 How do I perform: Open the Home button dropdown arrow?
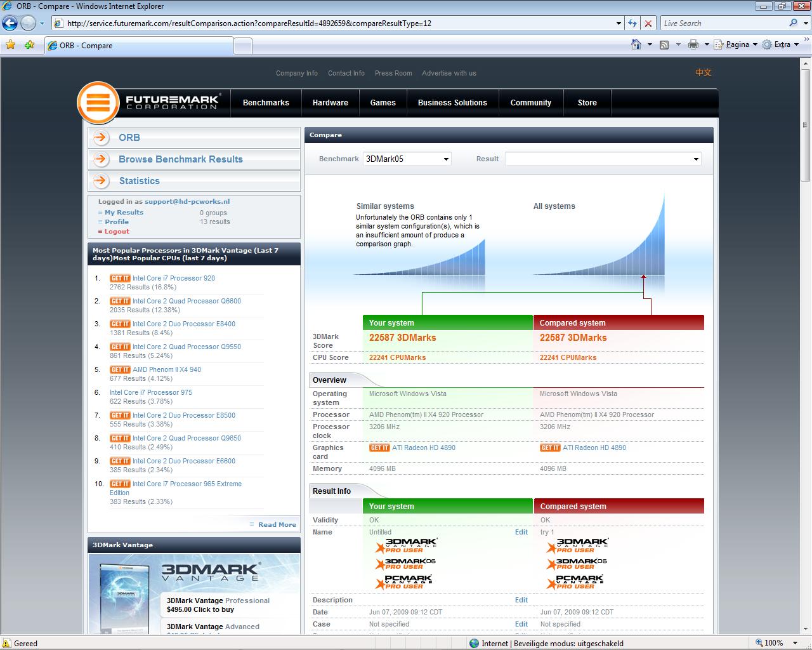click(650, 44)
